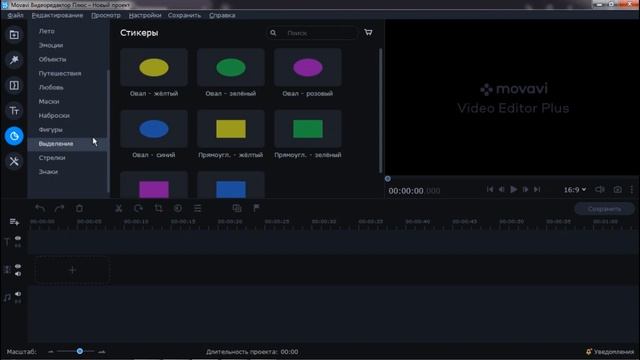The image size is (640, 360).
Task: Click the zoom out minus button
Action: point(51,351)
